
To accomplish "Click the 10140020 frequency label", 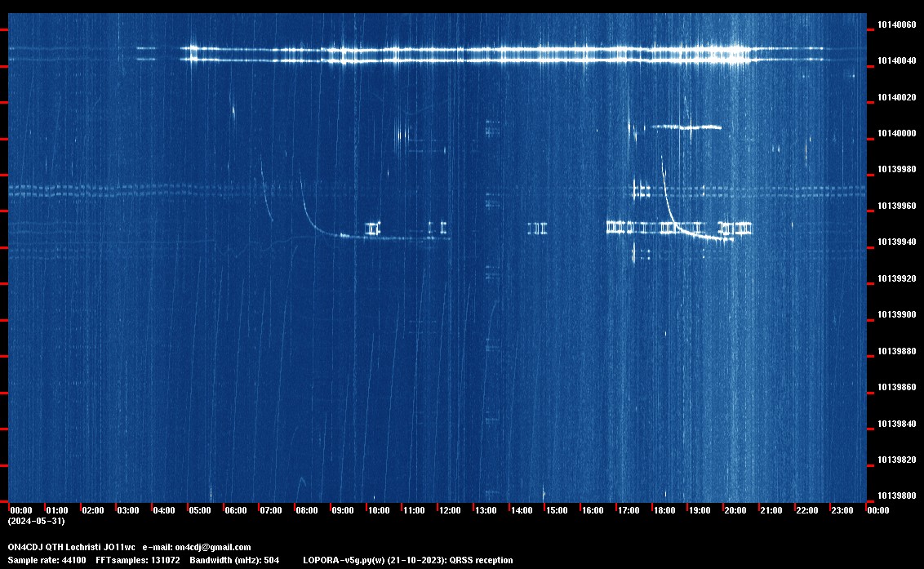I will [x=897, y=97].
